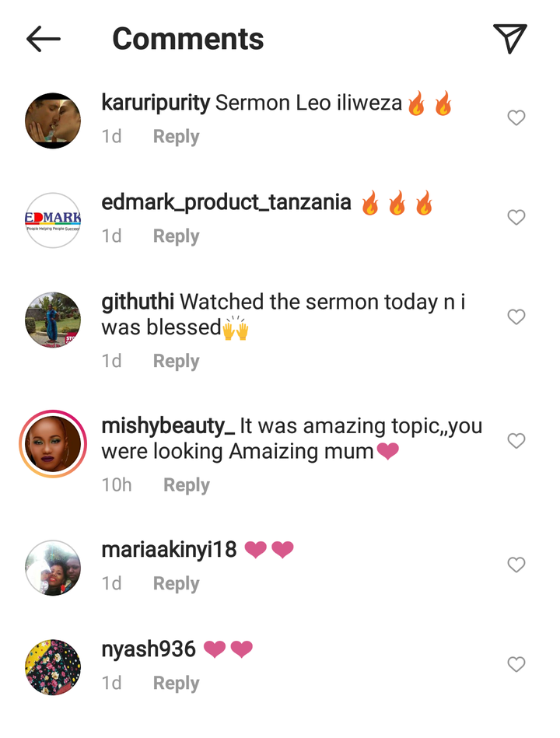Reply to nyash936's comment

point(176,683)
